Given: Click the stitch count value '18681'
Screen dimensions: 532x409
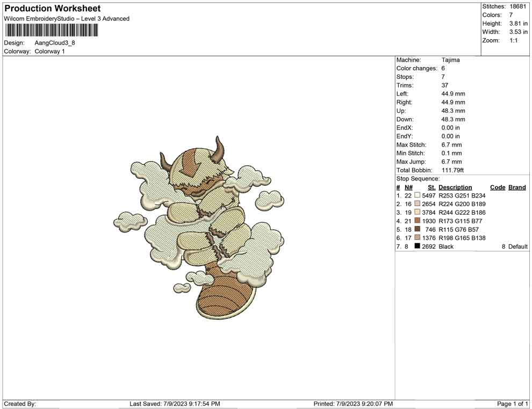Looking at the screenshot, I should (518, 6).
